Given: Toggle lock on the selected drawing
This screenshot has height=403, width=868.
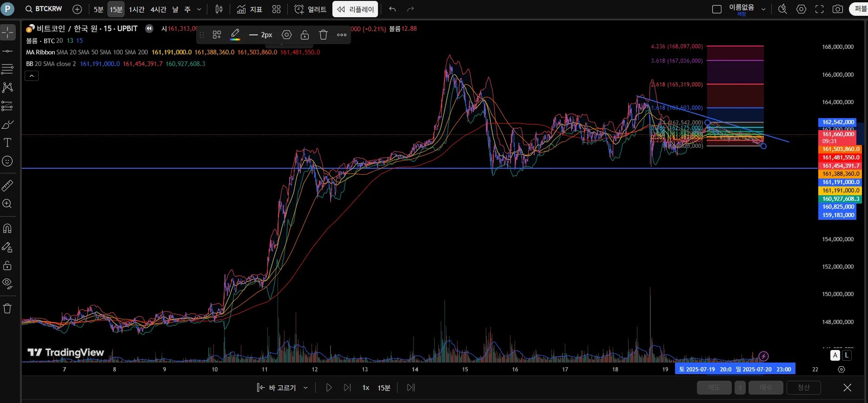Looking at the screenshot, I should pyautogui.click(x=305, y=35).
